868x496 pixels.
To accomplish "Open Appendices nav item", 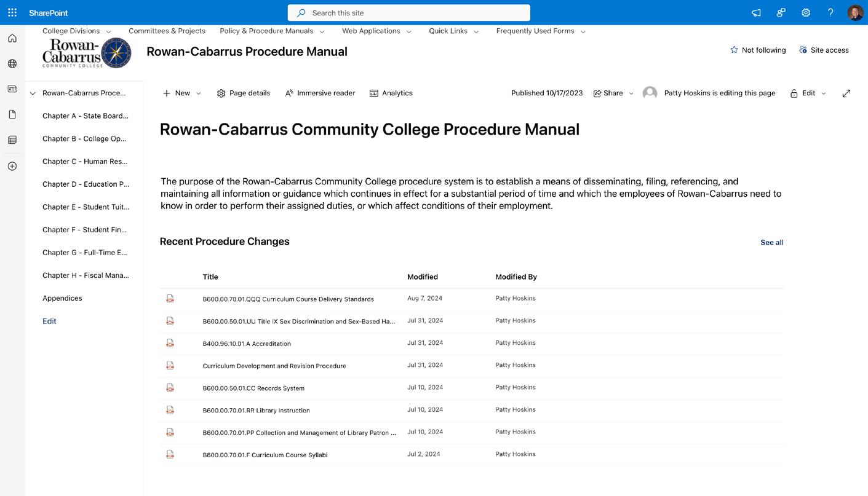I will (x=62, y=298).
